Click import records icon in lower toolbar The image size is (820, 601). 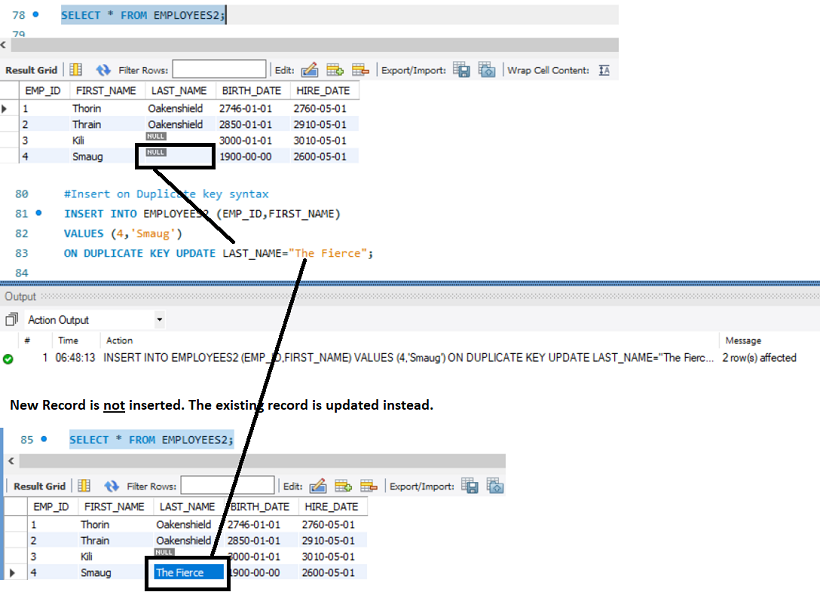495,485
